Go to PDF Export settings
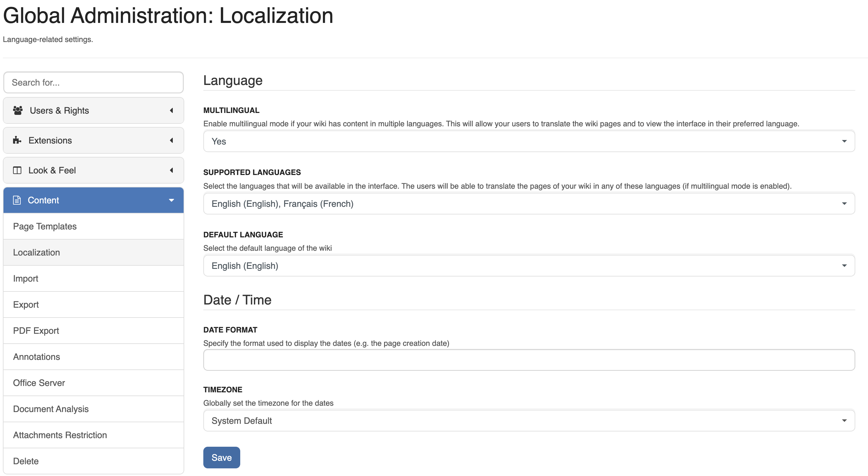Viewport: 868px width, 476px height. coord(93,331)
